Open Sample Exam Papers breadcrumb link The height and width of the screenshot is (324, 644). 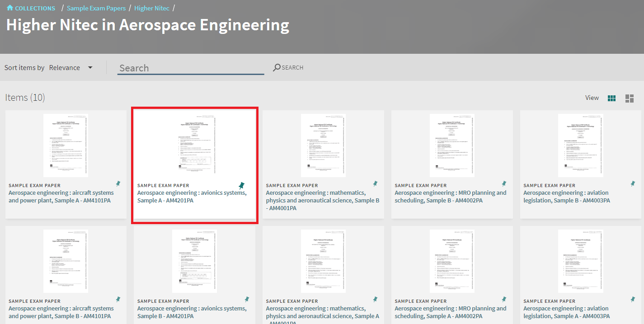coord(96,8)
